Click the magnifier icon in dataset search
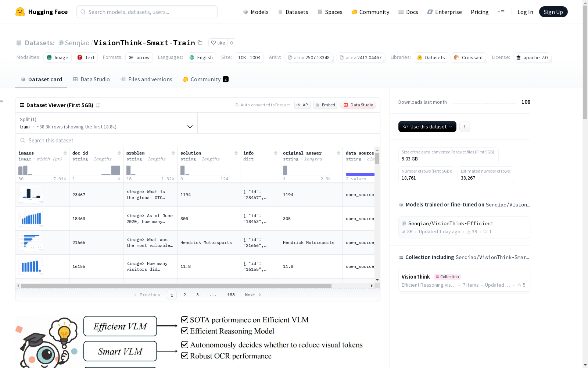 [x=23, y=141]
